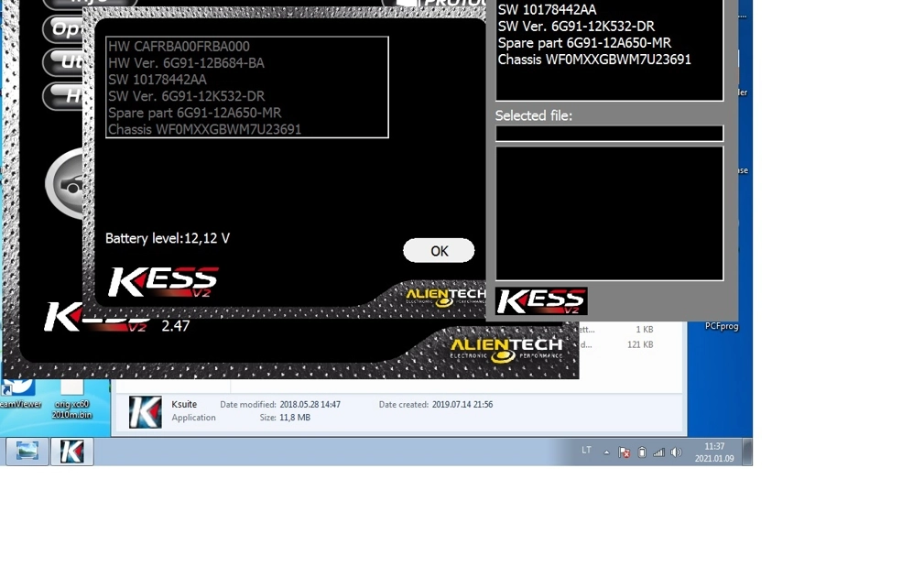Open the network signal tray icon

click(658, 452)
